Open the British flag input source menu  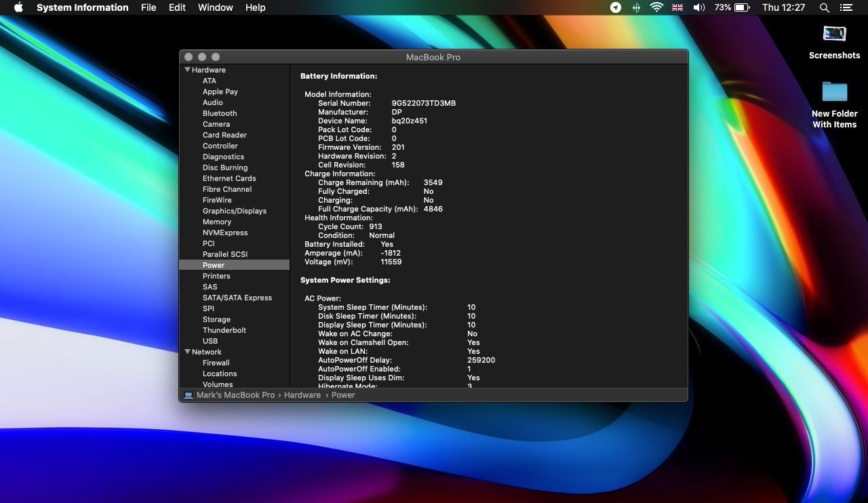pos(677,7)
